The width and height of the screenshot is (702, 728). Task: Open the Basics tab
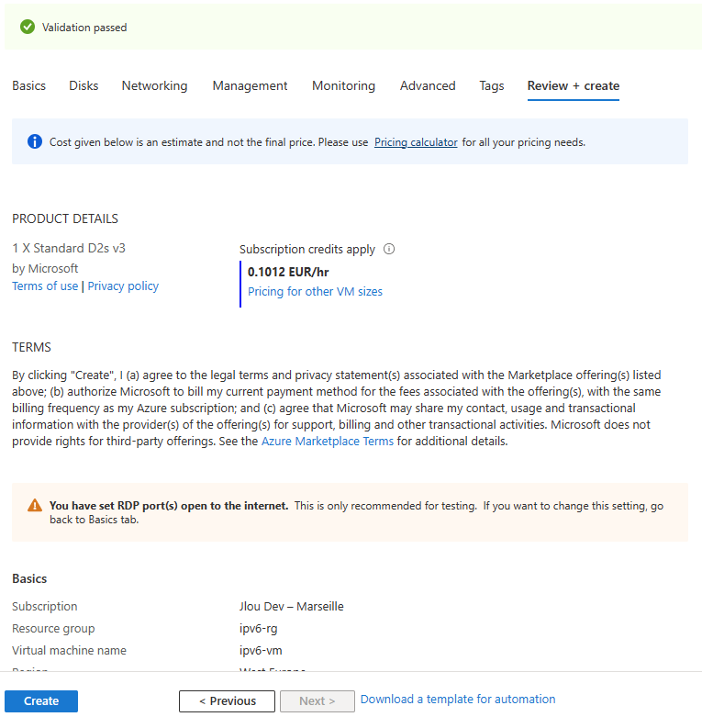click(28, 86)
